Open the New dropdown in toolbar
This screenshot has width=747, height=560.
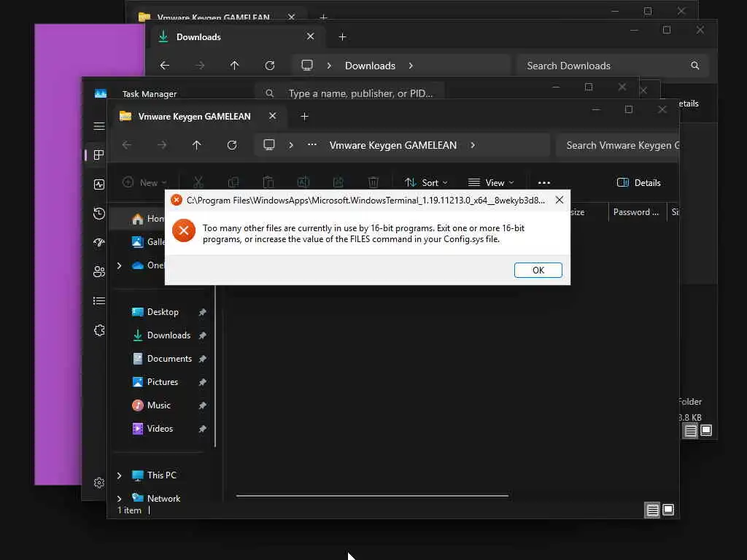[145, 183]
